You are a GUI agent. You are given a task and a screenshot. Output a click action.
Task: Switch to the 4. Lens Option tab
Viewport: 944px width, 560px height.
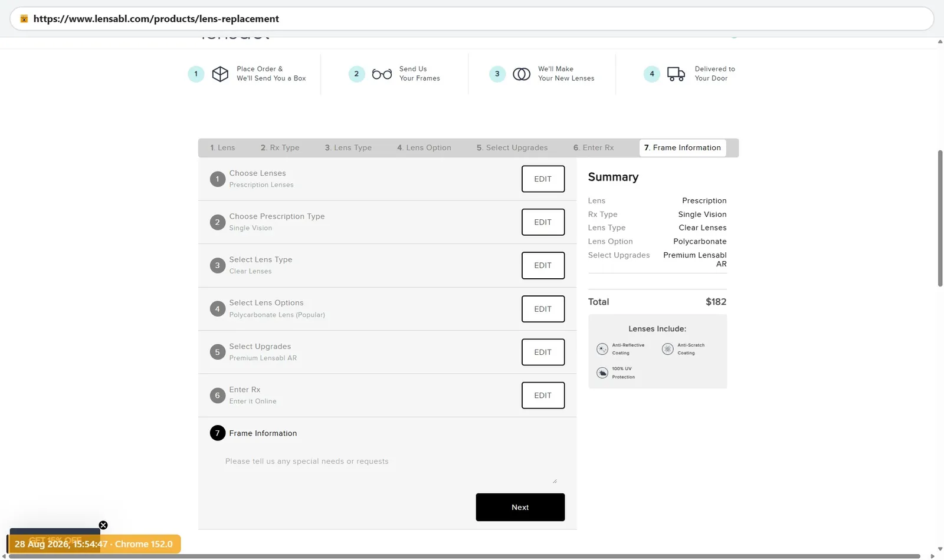pyautogui.click(x=424, y=148)
